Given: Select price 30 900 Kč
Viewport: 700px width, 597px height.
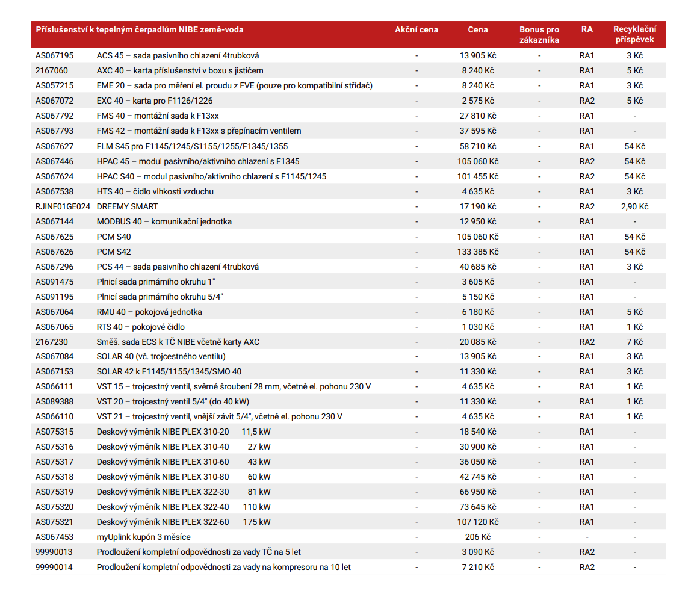Looking at the screenshot, I should (478, 447).
